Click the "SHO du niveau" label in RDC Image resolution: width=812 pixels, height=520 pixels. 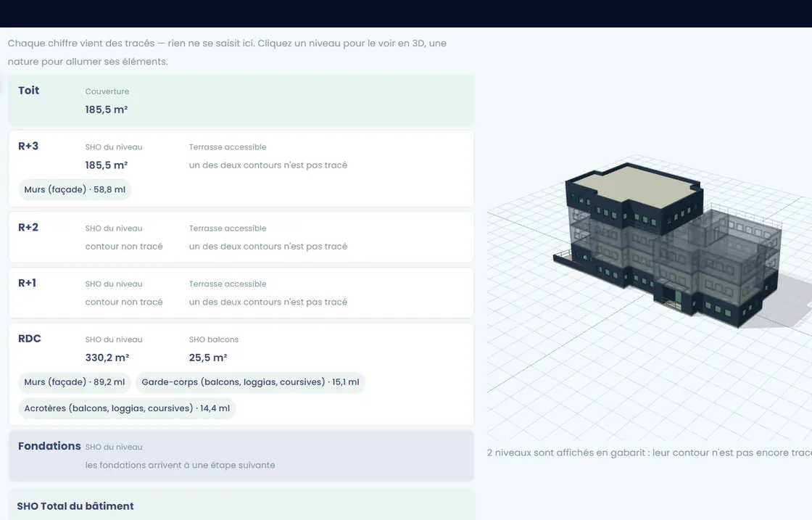[114, 339]
